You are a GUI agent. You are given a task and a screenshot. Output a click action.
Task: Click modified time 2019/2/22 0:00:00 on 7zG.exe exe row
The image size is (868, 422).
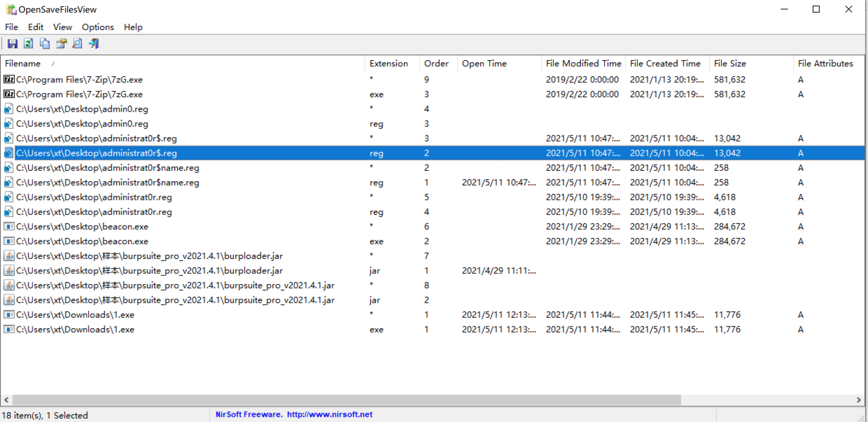[582, 94]
